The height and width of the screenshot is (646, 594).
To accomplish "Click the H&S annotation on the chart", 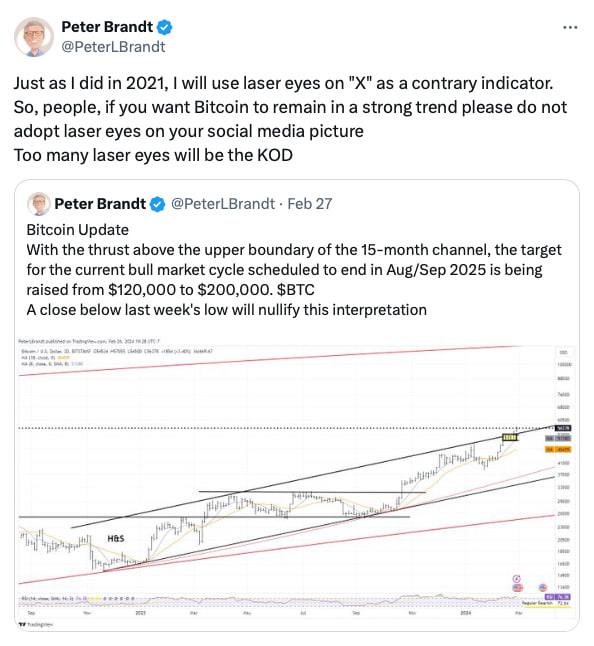I will (116, 538).
